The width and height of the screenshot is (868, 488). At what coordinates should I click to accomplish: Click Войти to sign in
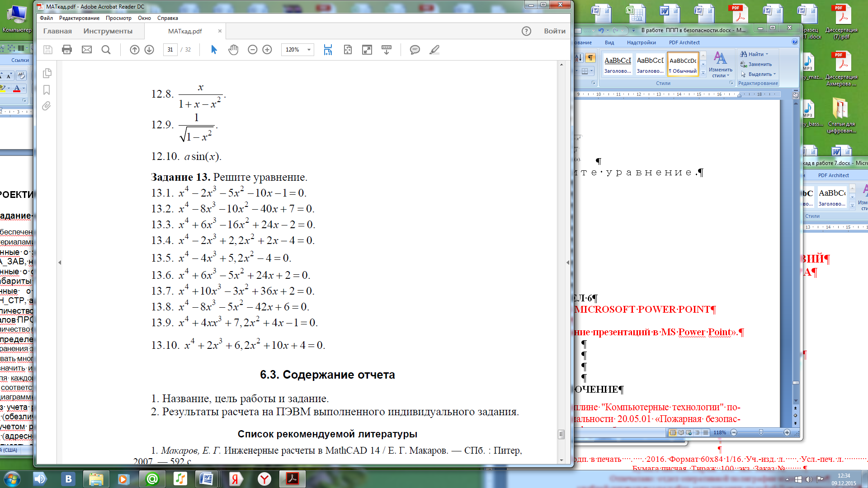[x=555, y=31]
